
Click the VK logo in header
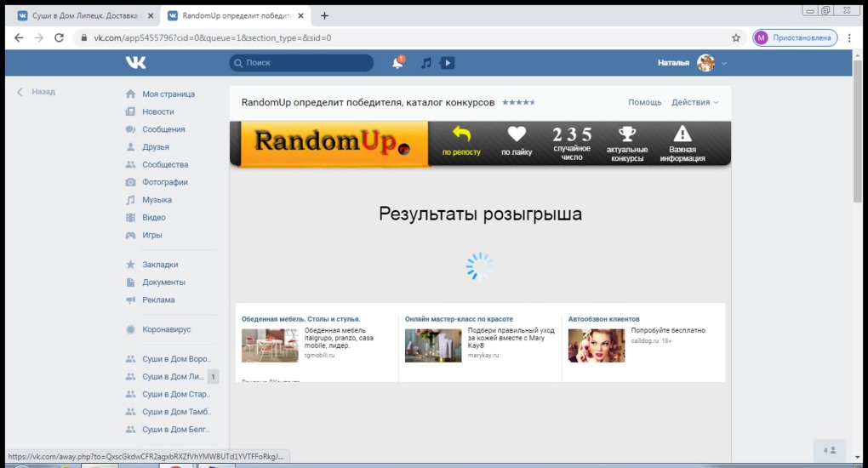tap(135, 63)
